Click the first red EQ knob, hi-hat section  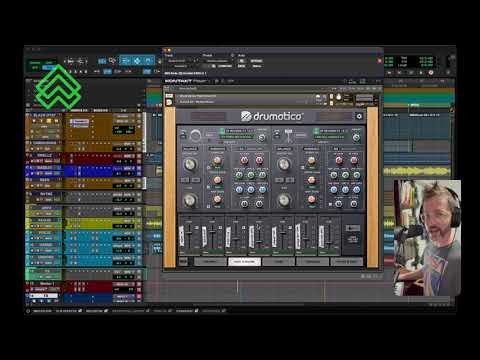pyautogui.click(x=339, y=161)
